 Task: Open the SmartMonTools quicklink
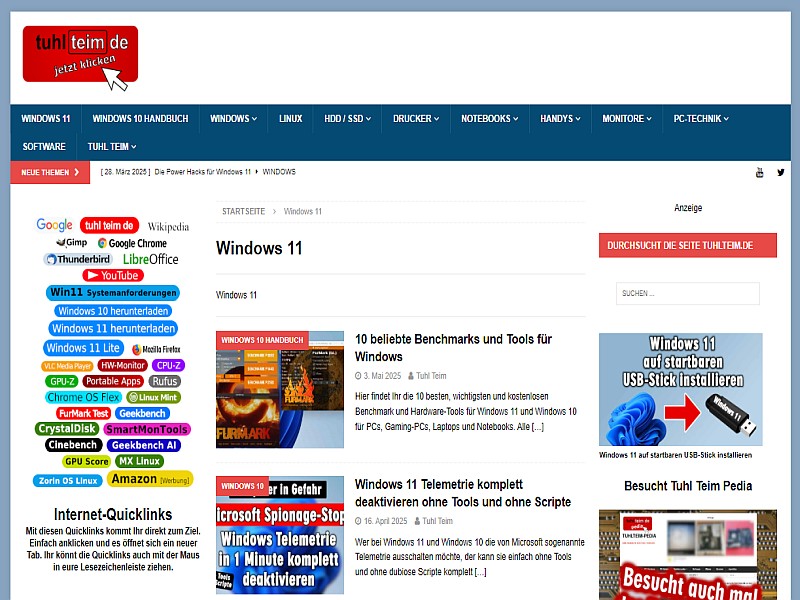pyautogui.click(x=147, y=429)
